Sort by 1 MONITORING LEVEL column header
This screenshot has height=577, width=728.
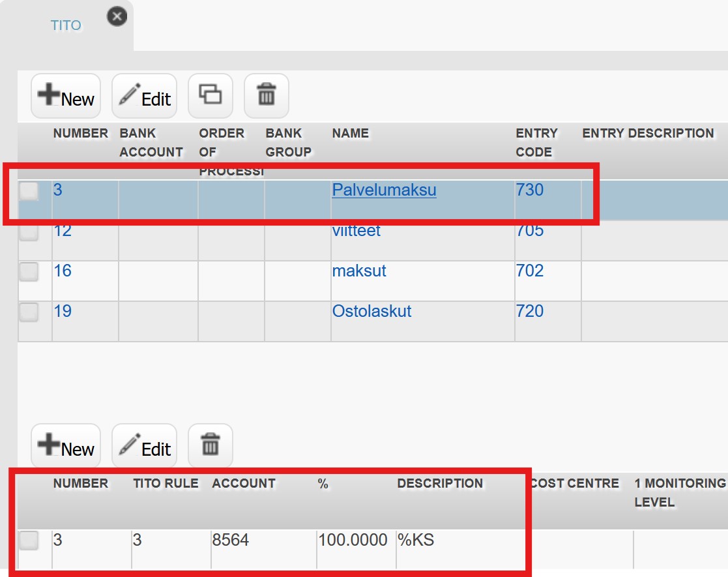tap(680, 493)
